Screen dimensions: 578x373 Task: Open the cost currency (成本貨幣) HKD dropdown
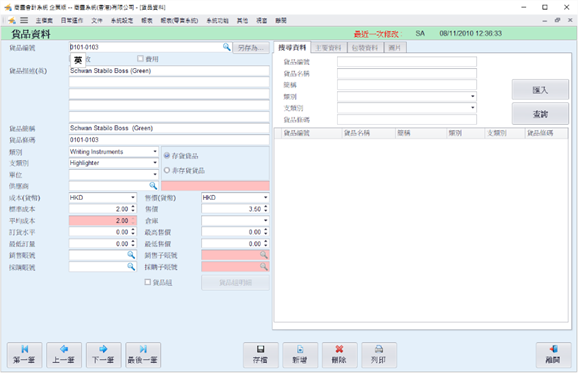tap(133, 198)
